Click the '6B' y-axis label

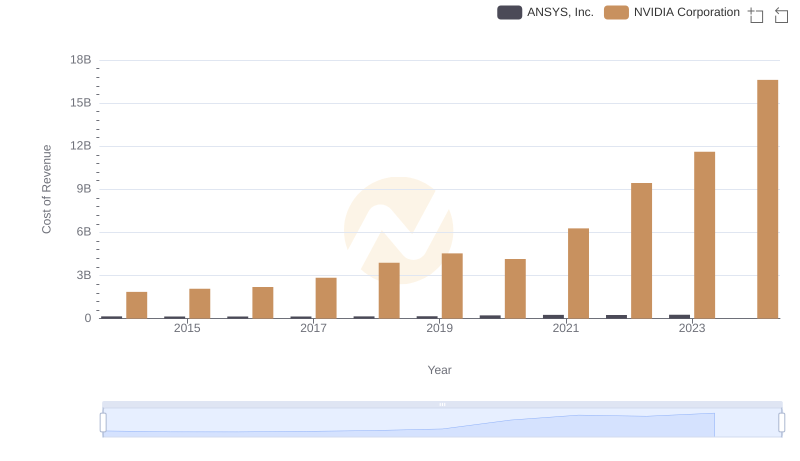click(84, 232)
